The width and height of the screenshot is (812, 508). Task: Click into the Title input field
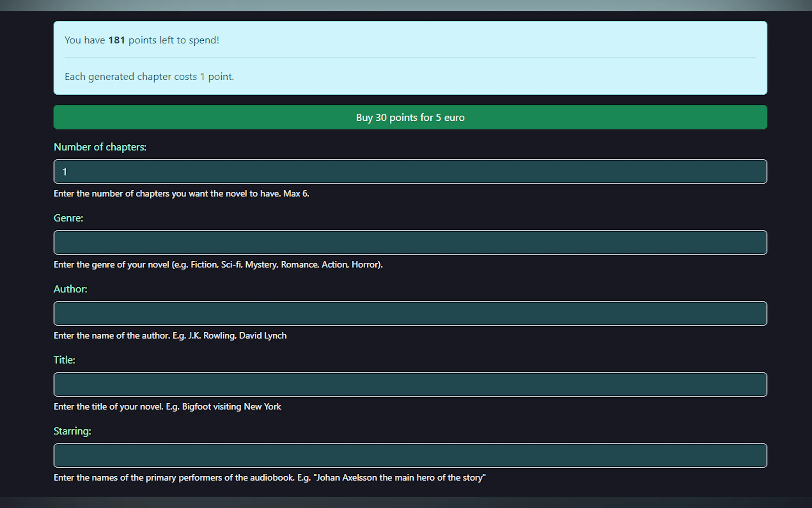[410, 385]
